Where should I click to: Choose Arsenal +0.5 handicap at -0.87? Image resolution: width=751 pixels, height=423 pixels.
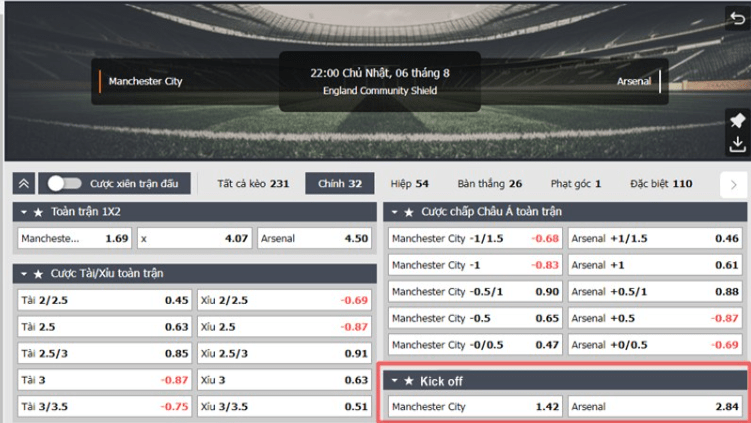(655, 318)
